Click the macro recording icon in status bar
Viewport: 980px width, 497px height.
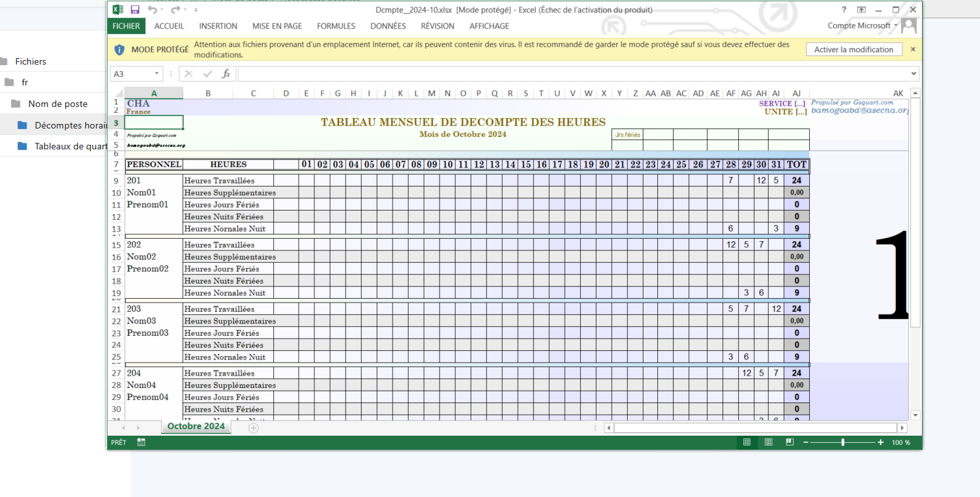point(141,442)
